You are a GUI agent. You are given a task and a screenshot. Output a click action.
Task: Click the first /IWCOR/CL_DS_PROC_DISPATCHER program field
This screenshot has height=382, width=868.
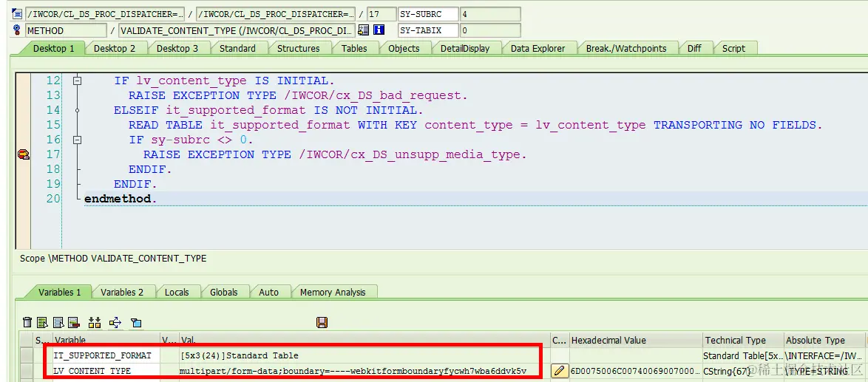pos(105,14)
